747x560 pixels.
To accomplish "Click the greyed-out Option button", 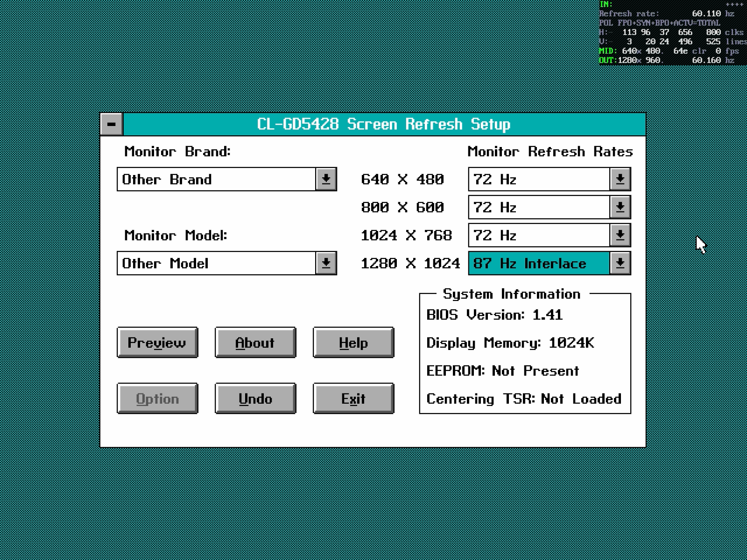I will [157, 399].
